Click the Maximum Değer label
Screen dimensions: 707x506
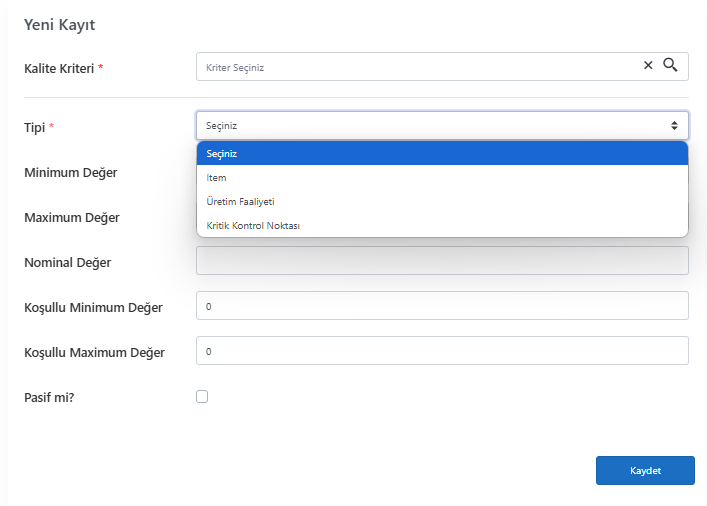click(x=72, y=218)
